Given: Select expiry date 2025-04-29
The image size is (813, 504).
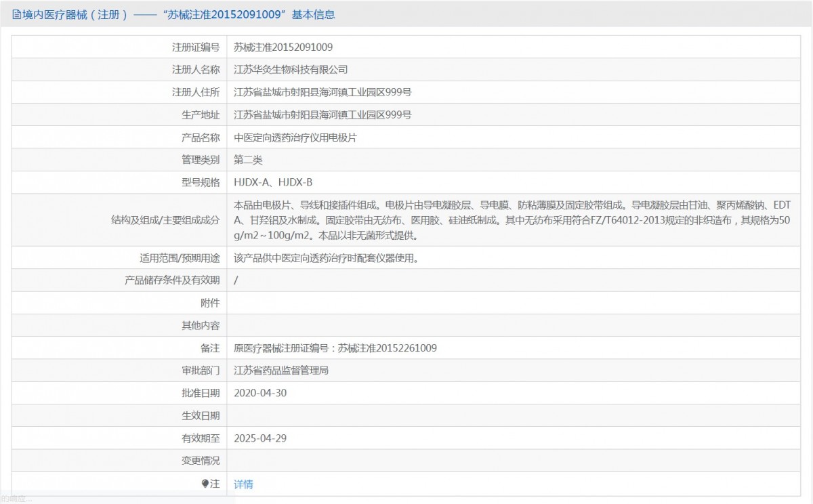Looking at the screenshot, I should click(x=260, y=438).
